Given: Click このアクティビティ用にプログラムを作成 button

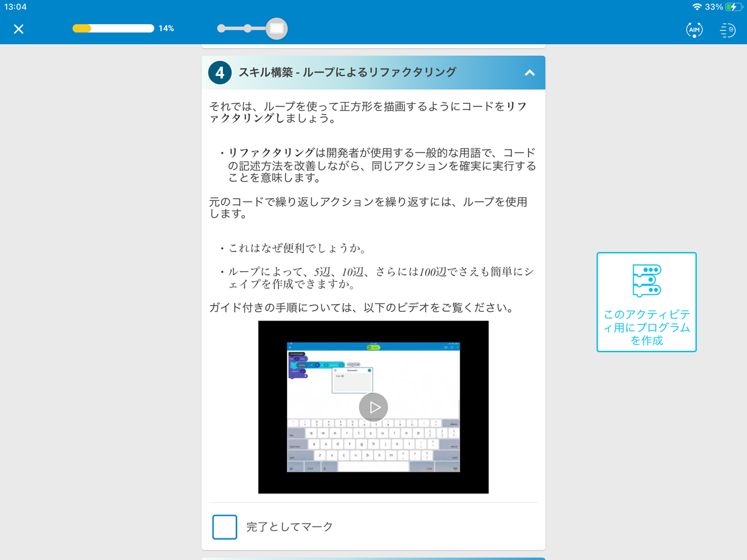Looking at the screenshot, I should pos(647,302).
